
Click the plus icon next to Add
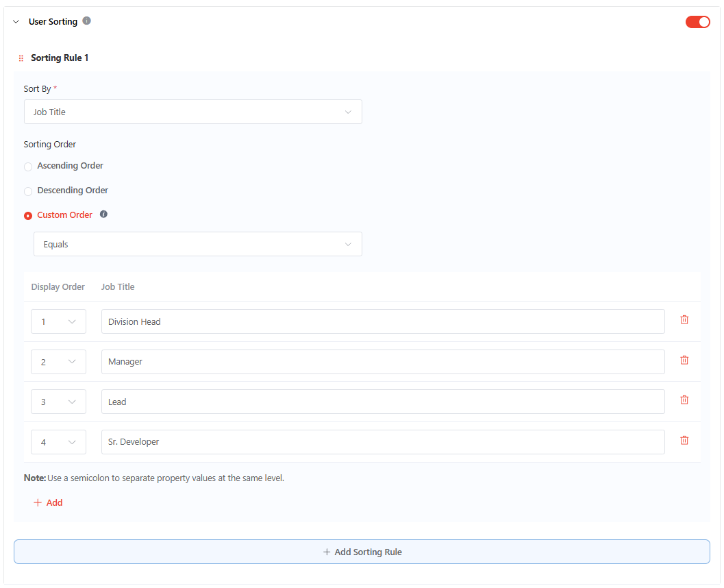[x=38, y=502]
